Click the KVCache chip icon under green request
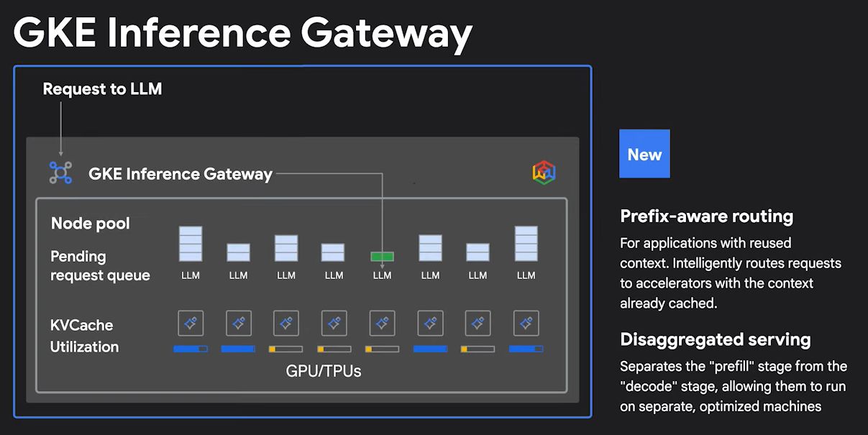The image size is (868, 435). click(x=382, y=324)
